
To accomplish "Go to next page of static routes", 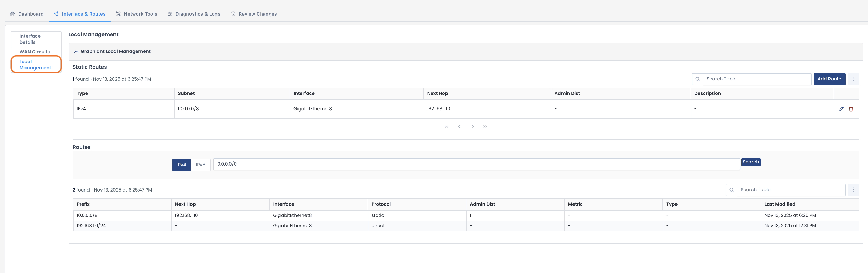I will pyautogui.click(x=473, y=127).
